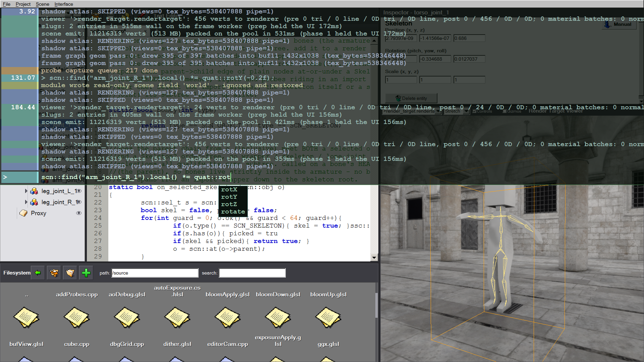644x362 pixels.
Task: Click the dbgGrid.cpp file name
Action: (127, 344)
